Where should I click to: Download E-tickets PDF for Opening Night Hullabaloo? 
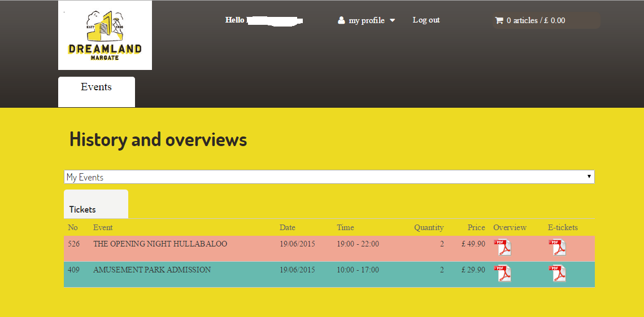click(x=558, y=247)
